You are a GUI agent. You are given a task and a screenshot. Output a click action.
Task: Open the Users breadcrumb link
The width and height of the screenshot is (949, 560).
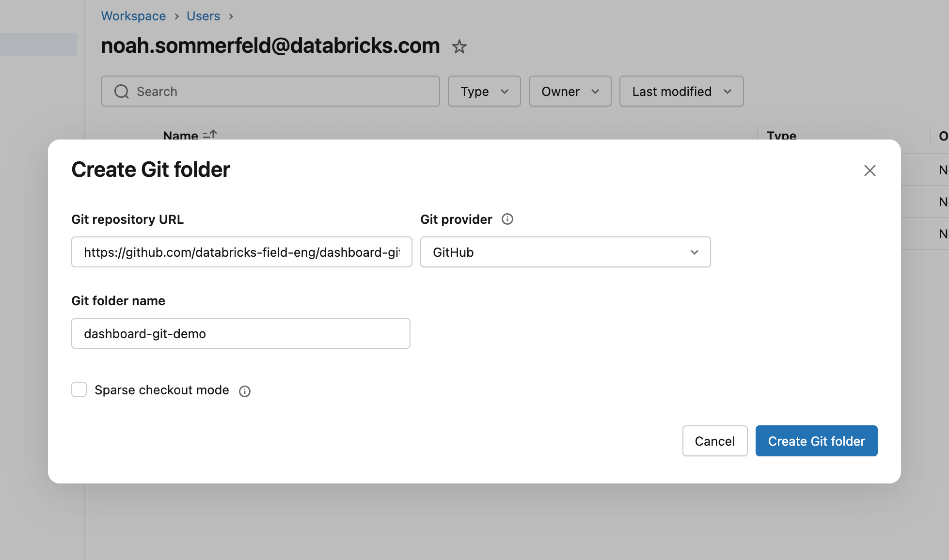tap(203, 16)
